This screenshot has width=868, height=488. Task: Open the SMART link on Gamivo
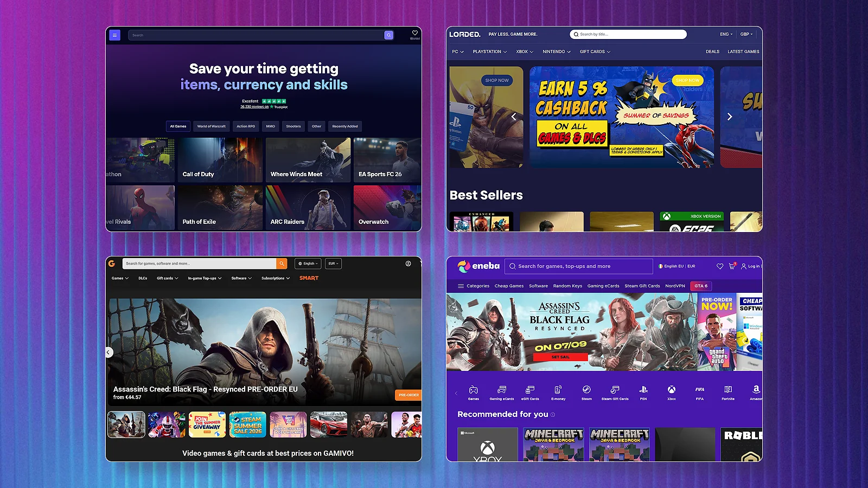coord(309,278)
